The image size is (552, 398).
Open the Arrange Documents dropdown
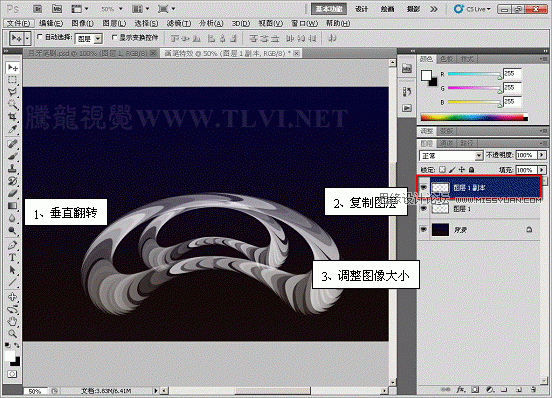tap(141, 9)
